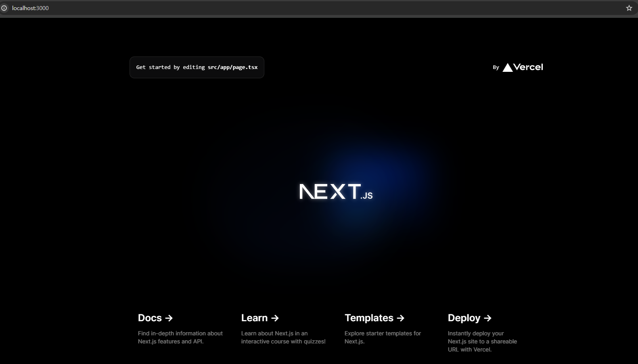Open the Vercel logo link
This screenshot has width=638, height=364.
523,67
